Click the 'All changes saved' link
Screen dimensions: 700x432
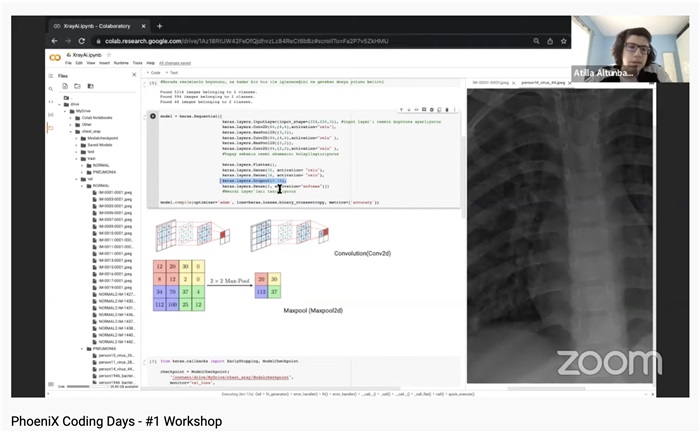(175, 63)
